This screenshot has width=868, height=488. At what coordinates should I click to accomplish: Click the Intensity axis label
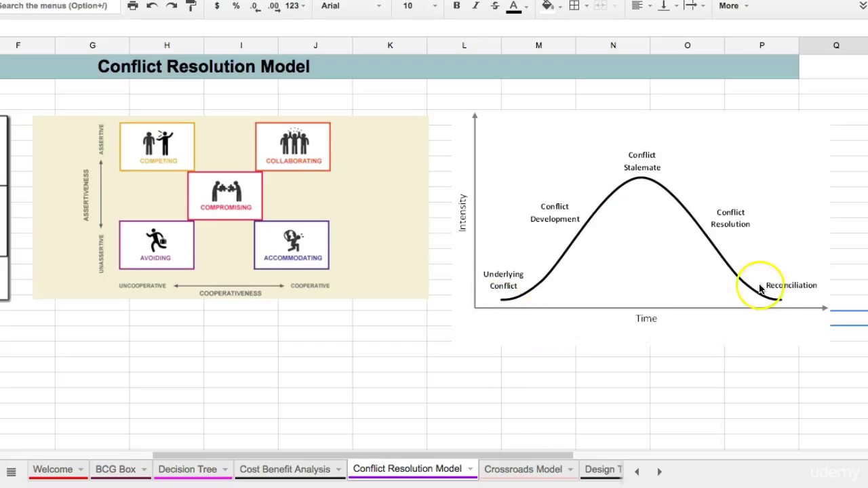coord(462,213)
